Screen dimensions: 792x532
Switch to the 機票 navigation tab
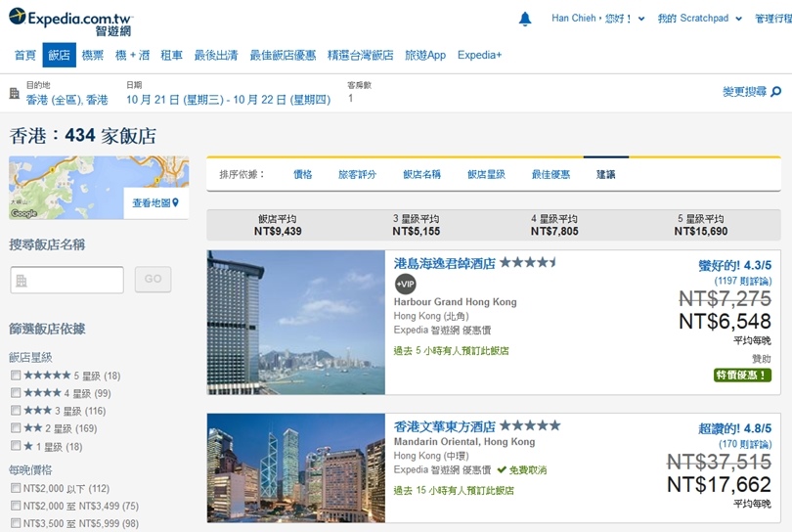[93, 55]
